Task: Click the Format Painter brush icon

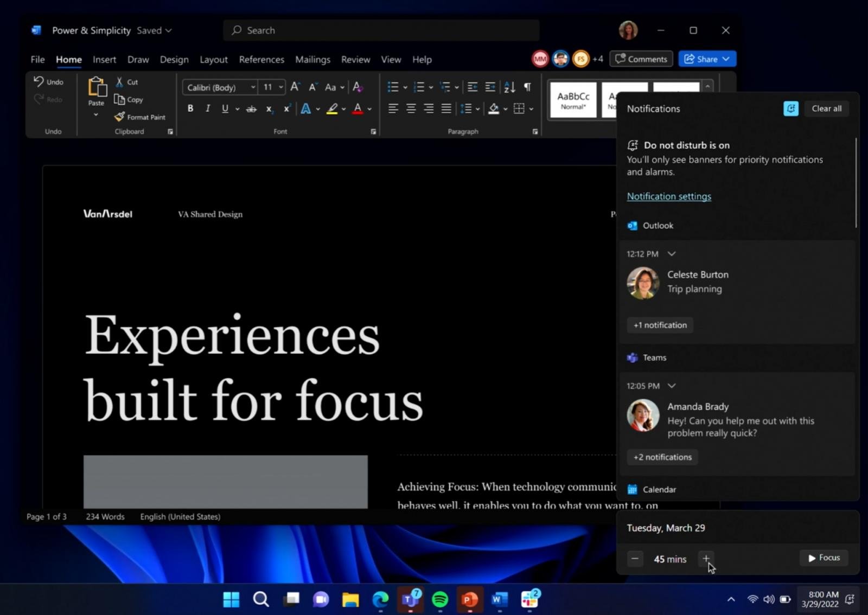Action: point(119,117)
